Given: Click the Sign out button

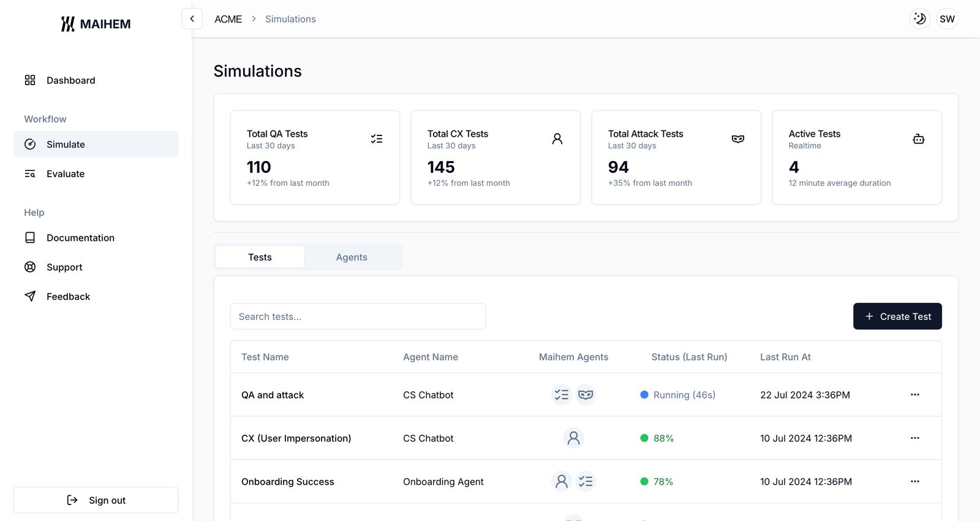Looking at the screenshot, I should [x=96, y=500].
